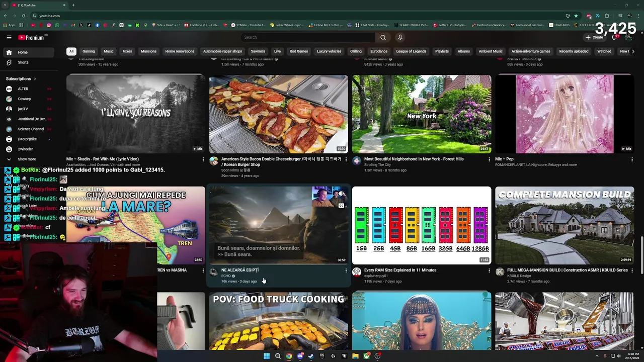Unmute the Egypt video preview

pyautogui.click(x=341, y=194)
